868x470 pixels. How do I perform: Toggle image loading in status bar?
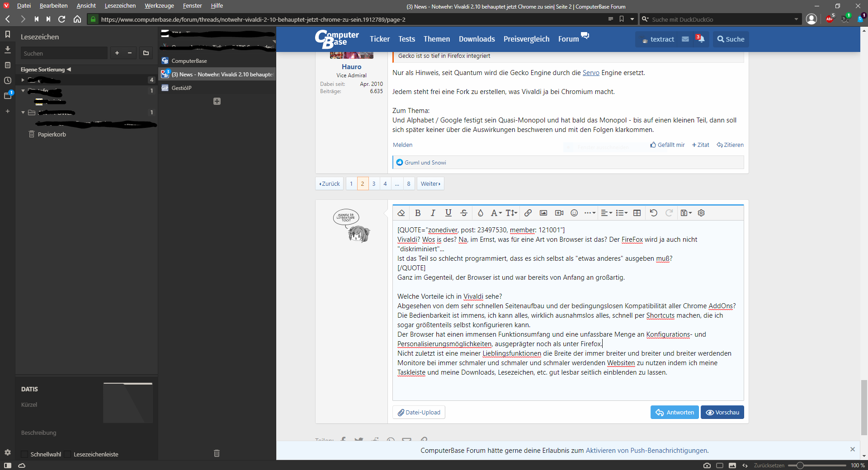click(x=732, y=465)
